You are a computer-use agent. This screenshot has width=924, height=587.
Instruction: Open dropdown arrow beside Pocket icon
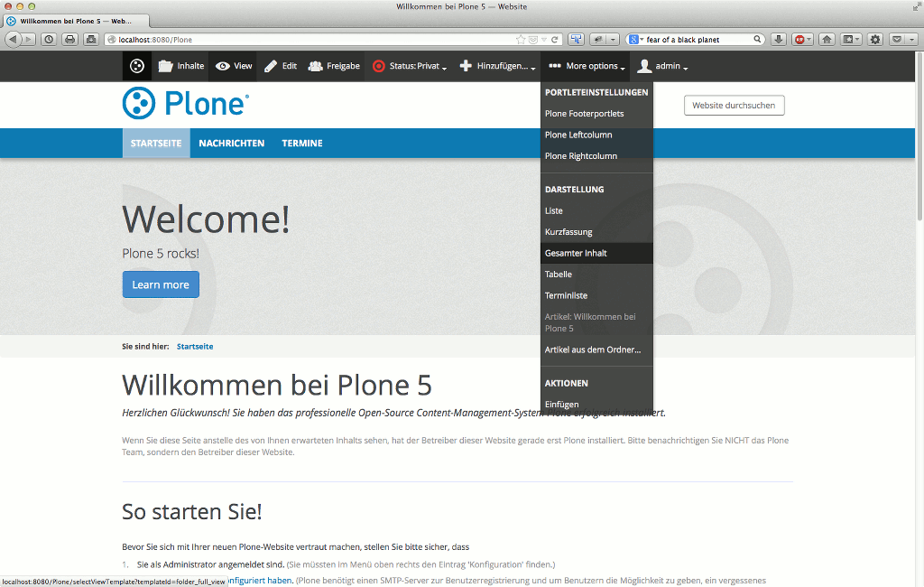[911, 40]
